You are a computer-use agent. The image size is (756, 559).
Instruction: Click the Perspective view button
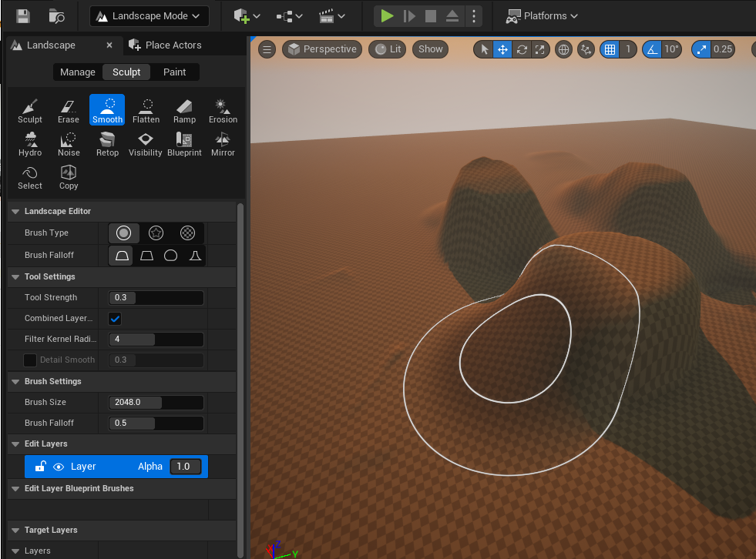[322, 49]
